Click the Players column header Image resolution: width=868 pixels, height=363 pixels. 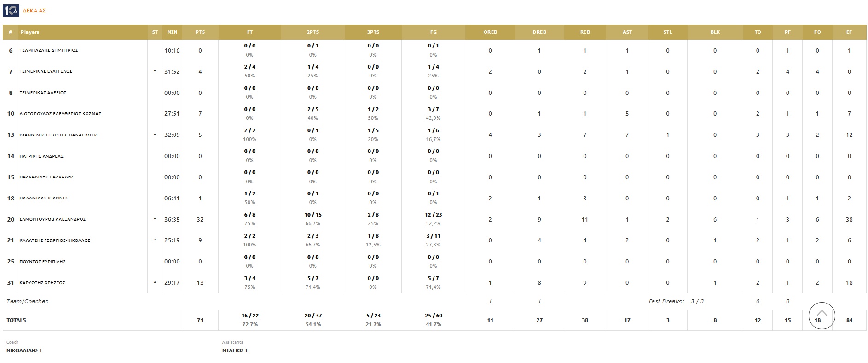(30, 32)
